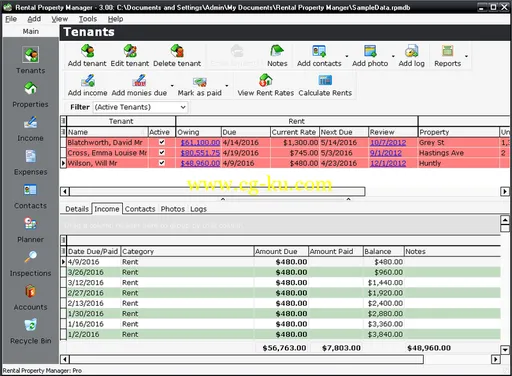Screen dimensions: 512x376
Task: Sort by the Amount Due column header
Action: tap(281, 251)
